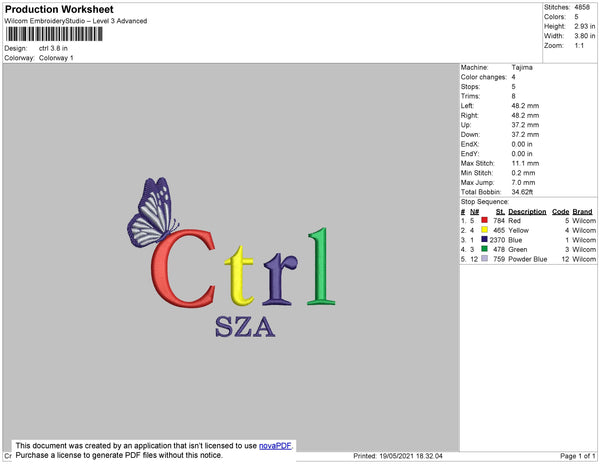Open the novaPDF link in the notice
600x464 pixels.
(x=275, y=446)
